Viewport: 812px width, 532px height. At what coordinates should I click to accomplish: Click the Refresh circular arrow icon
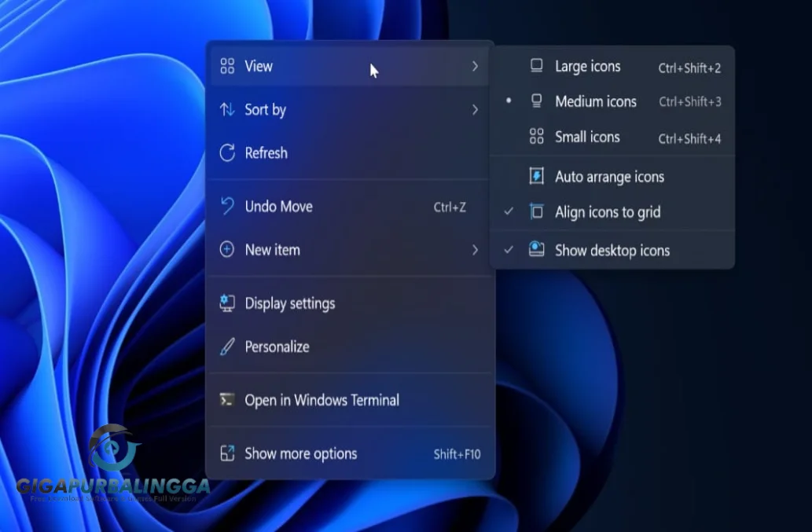227,152
